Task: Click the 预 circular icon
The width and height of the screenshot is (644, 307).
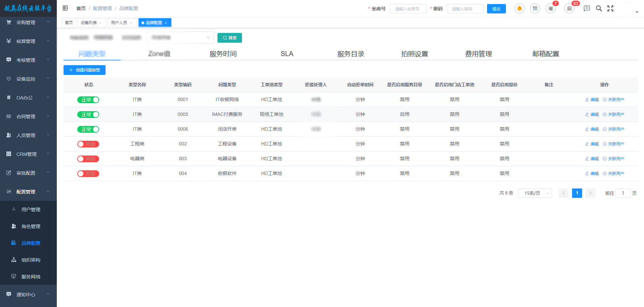Action: coord(535,9)
